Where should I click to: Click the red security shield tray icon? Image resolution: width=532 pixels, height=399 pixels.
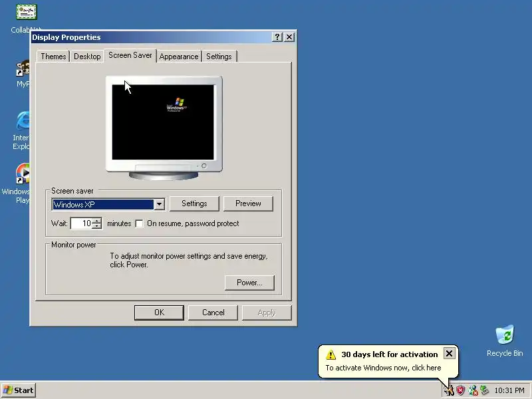[460, 390]
